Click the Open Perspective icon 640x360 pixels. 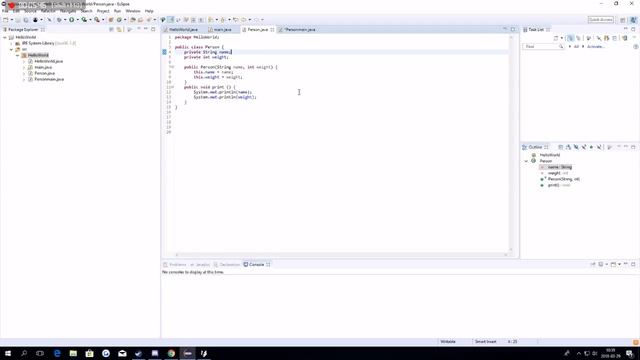pyautogui.click(x=623, y=20)
